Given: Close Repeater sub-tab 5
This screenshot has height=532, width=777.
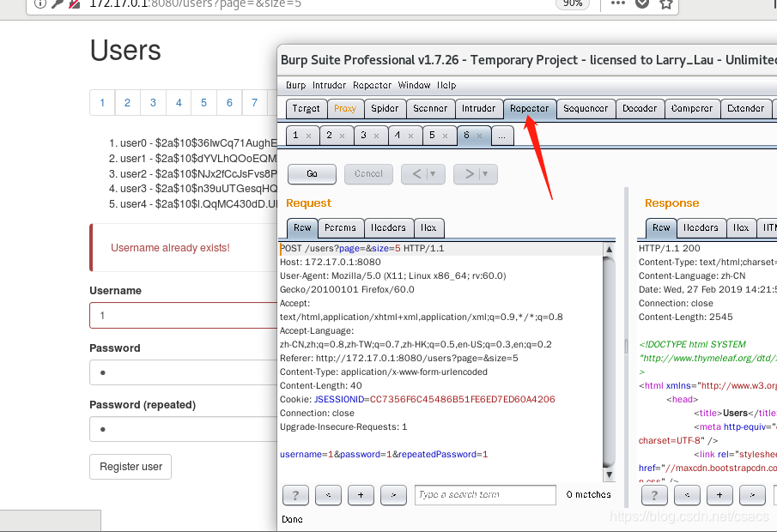Looking at the screenshot, I should click(445, 136).
